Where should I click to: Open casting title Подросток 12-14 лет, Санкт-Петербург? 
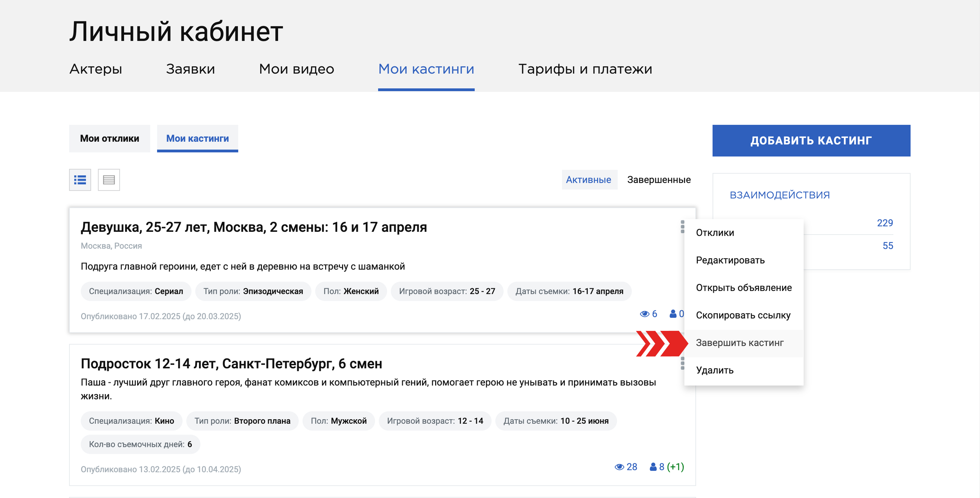tap(231, 364)
